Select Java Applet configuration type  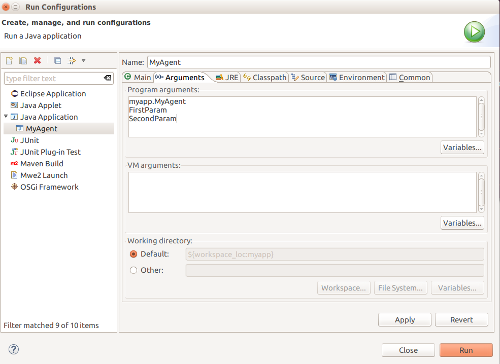36,105
